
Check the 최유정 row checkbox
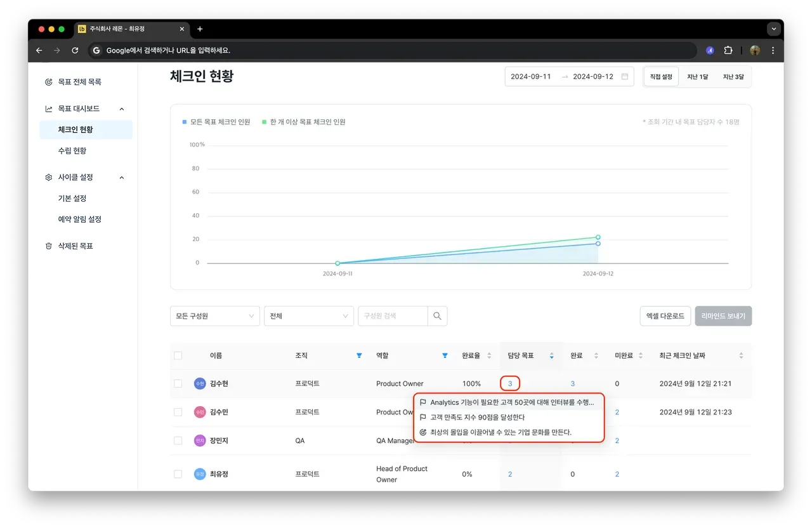[x=178, y=474]
